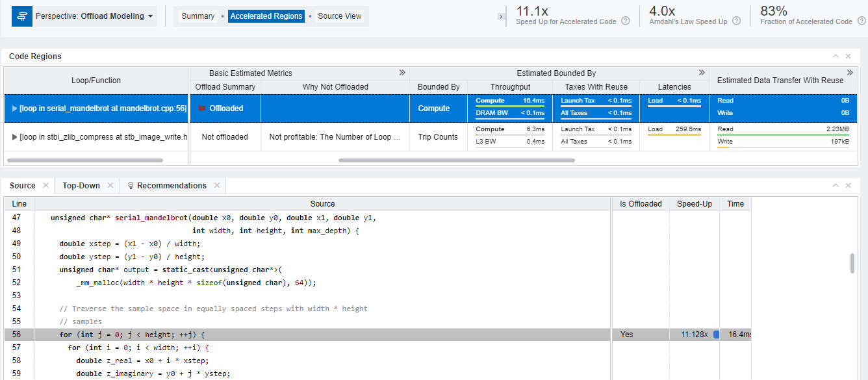The height and width of the screenshot is (380, 868).
Task: Expand the serial_mandelbrot loop row
Action: click(x=15, y=108)
